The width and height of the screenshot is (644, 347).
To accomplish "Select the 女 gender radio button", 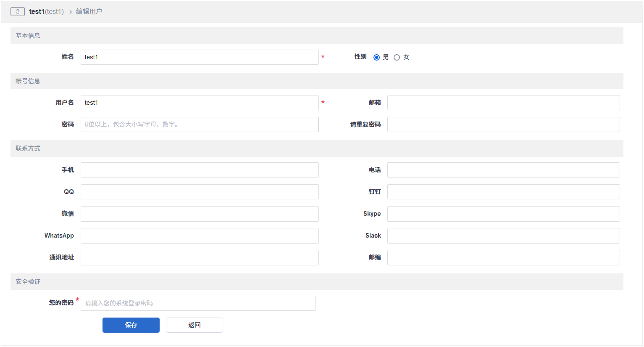I will (x=397, y=57).
